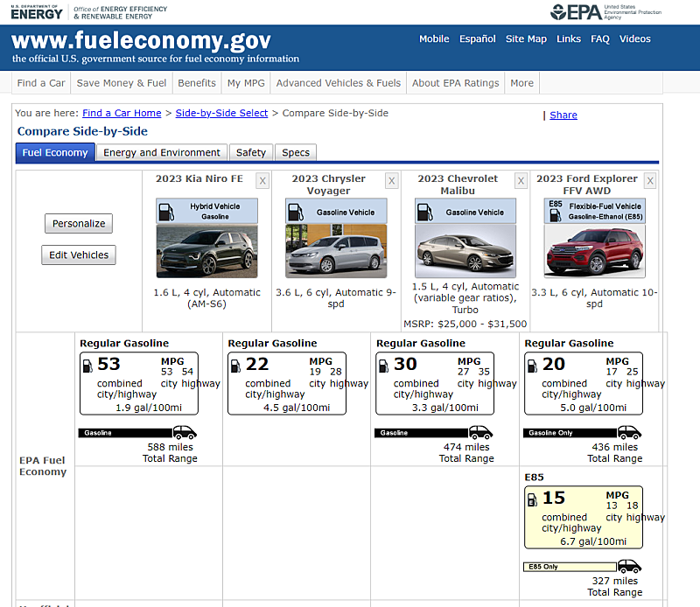Remove the 2023 Ford Explorer FFV column
The image size is (700, 607).
click(650, 181)
